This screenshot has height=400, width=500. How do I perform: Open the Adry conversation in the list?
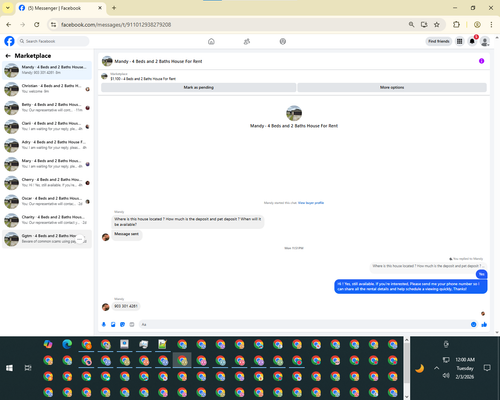[47, 145]
